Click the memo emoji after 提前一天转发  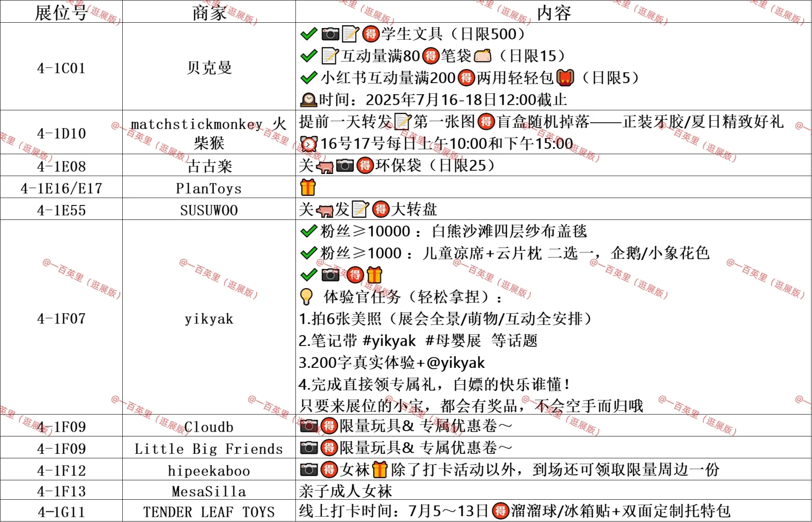tap(403, 122)
